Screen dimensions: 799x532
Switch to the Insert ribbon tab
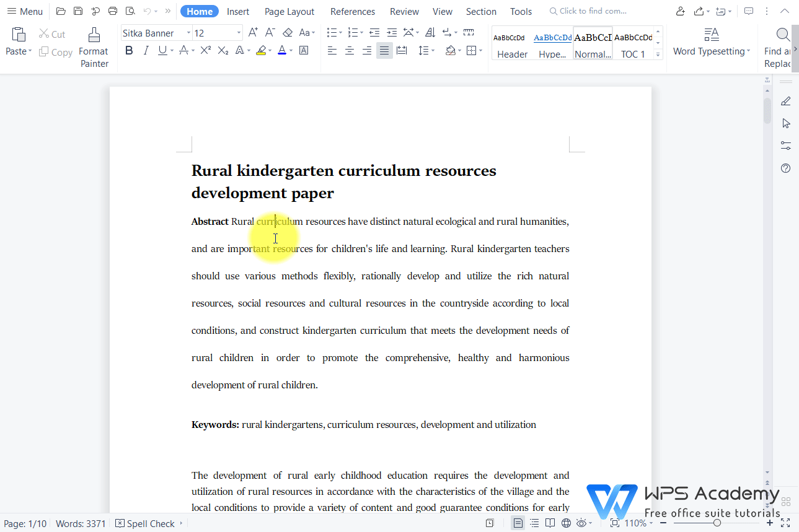(238, 11)
